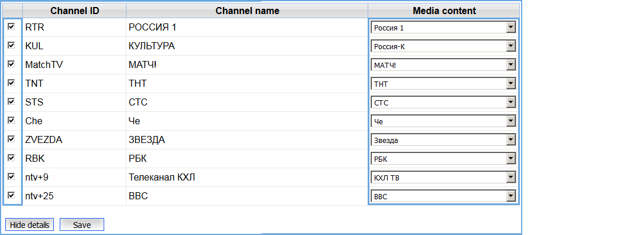Select the ntv+25 channel ID cell
The height and width of the screenshot is (235, 644).
[x=74, y=196]
